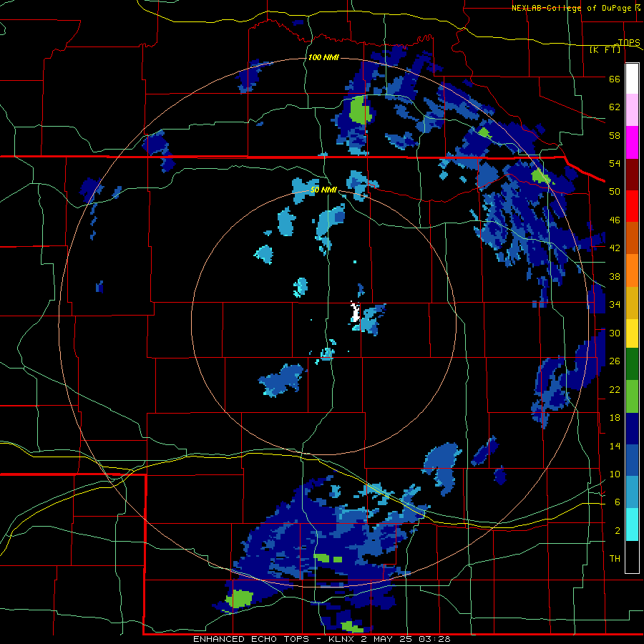Select the 10 value on the legend

click(x=615, y=474)
